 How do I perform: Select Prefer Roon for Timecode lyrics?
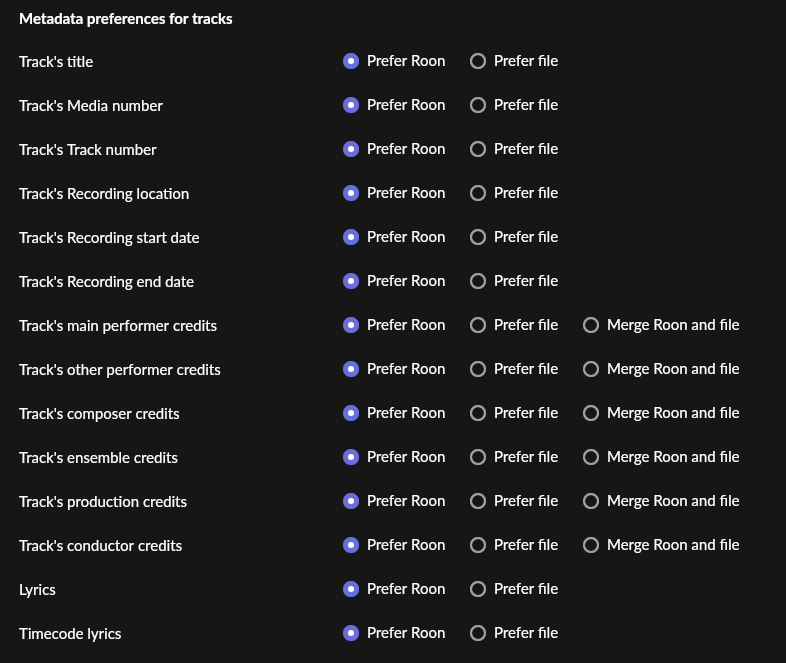[x=351, y=633]
